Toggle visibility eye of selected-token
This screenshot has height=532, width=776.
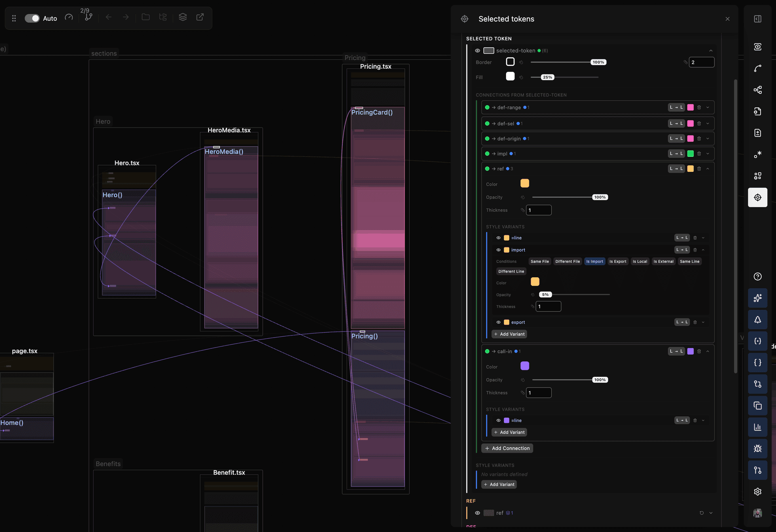[477, 51]
